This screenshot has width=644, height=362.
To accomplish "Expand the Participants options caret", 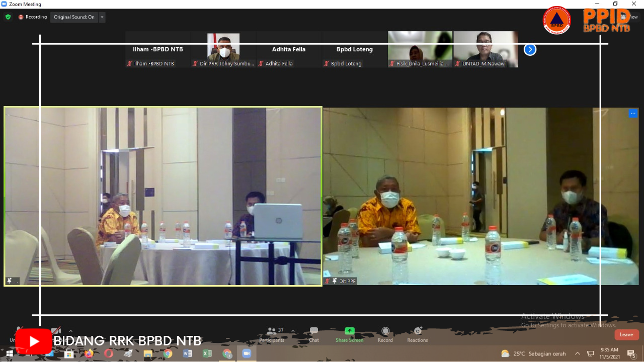I will pos(293,331).
